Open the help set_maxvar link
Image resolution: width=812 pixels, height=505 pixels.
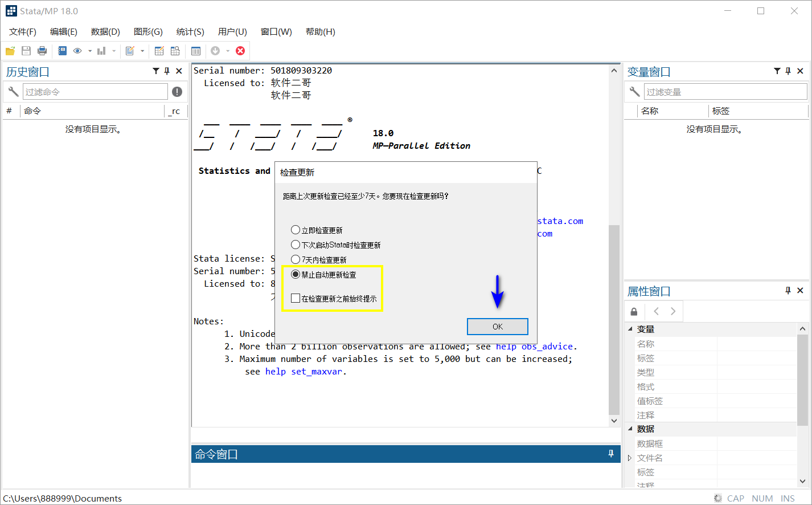pos(304,372)
